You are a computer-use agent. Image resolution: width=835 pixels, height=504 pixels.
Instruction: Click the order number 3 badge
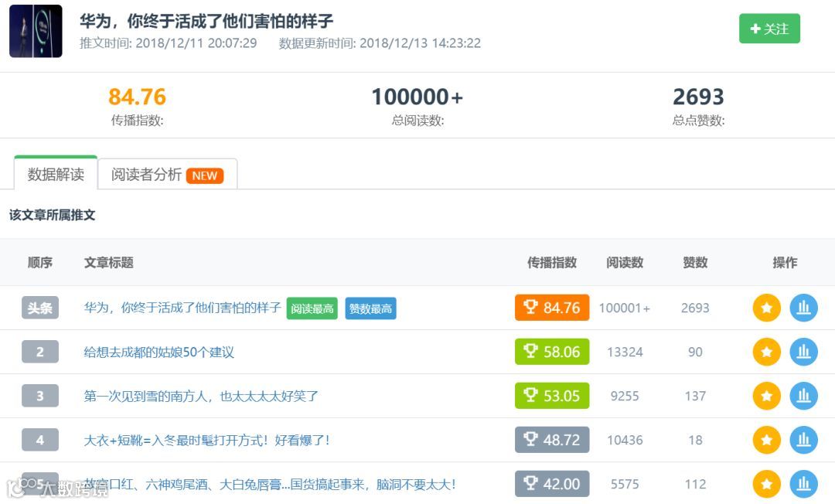tap(40, 396)
